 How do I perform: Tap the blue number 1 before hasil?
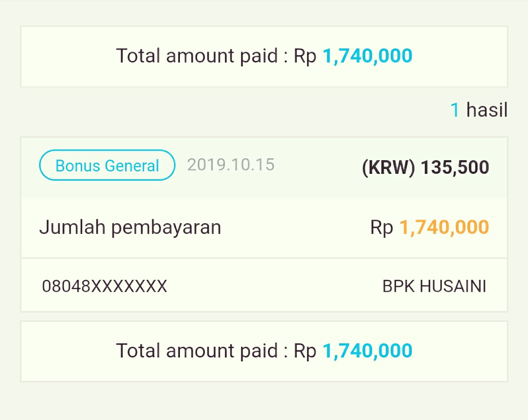(455, 110)
